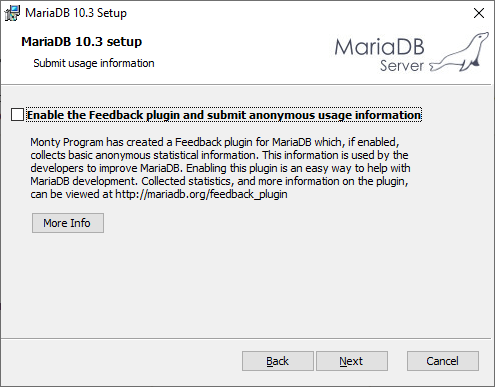Go Back to previous setup step

[278, 361]
